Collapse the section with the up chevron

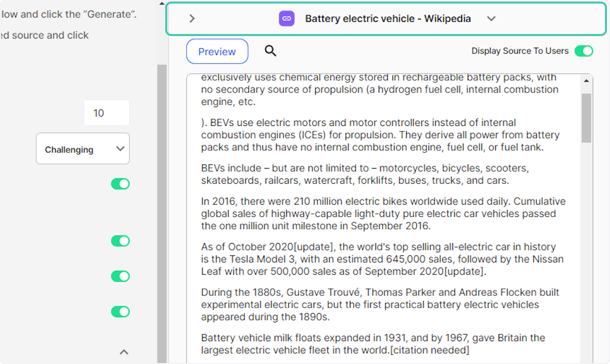pyautogui.click(x=124, y=351)
